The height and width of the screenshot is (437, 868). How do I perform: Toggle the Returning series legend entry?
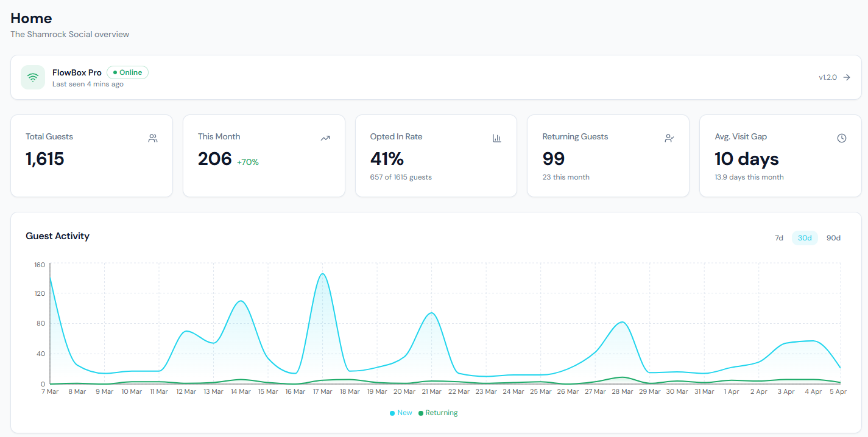(x=438, y=413)
